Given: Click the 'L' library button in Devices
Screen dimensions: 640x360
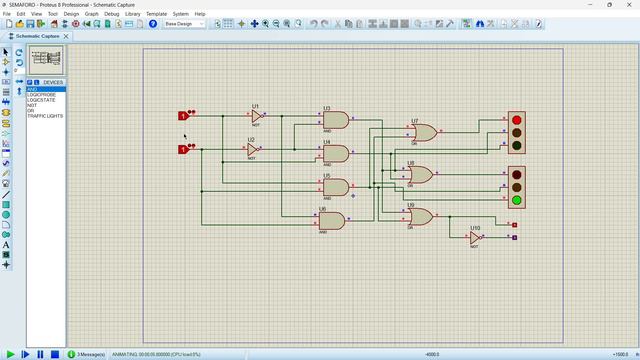Looking at the screenshot, I should pyautogui.click(x=36, y=82).
